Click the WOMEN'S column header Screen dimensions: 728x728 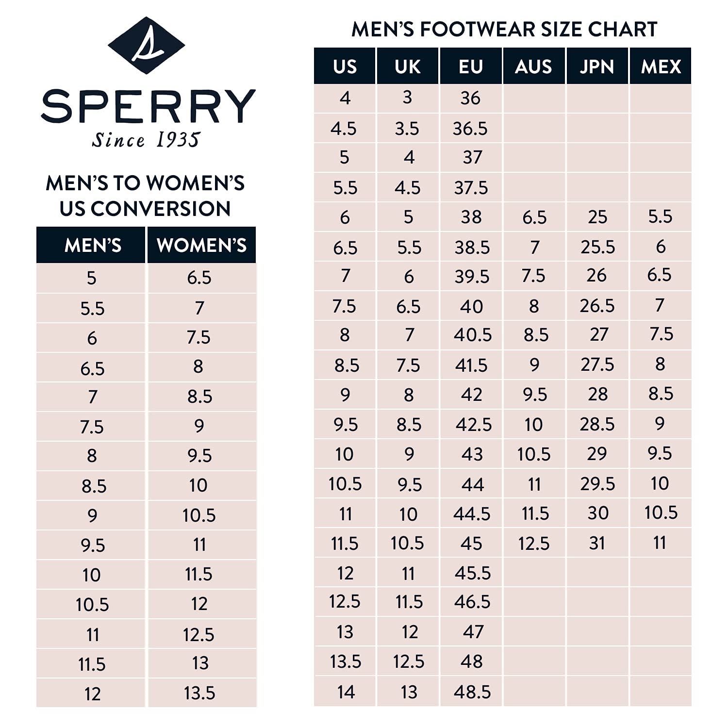(201, 246)
